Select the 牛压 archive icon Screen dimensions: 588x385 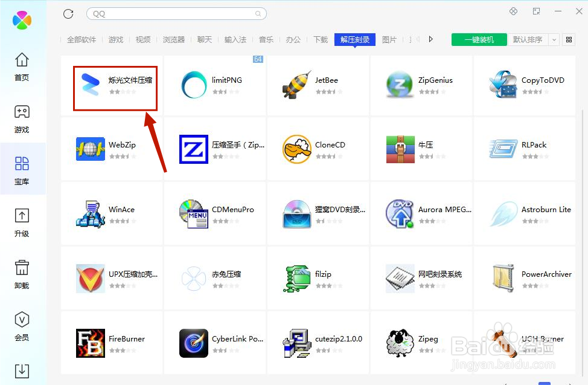(x=400, y=149)
